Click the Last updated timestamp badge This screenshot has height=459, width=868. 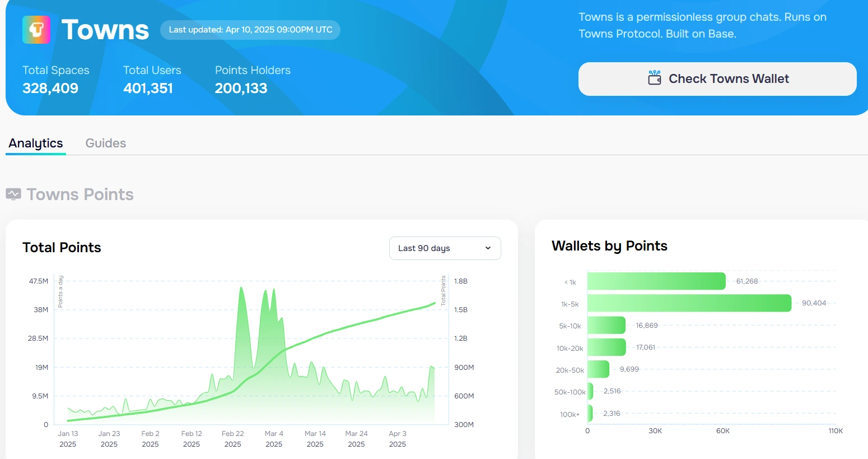[250, 30]
